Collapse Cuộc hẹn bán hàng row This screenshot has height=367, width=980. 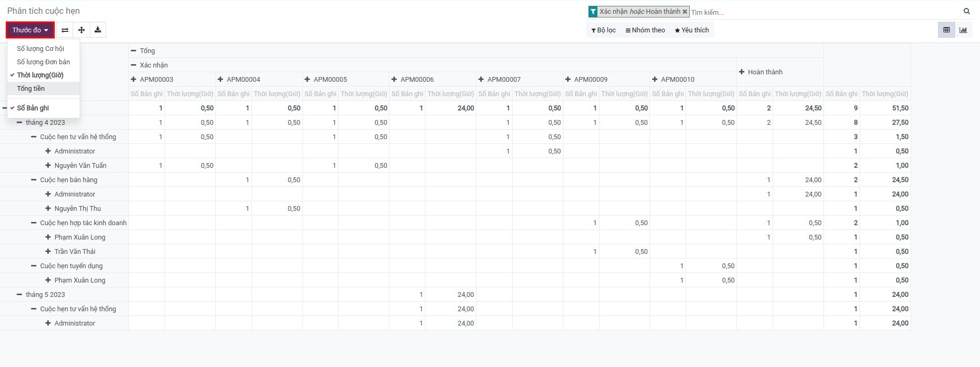[x=64, y=180]
